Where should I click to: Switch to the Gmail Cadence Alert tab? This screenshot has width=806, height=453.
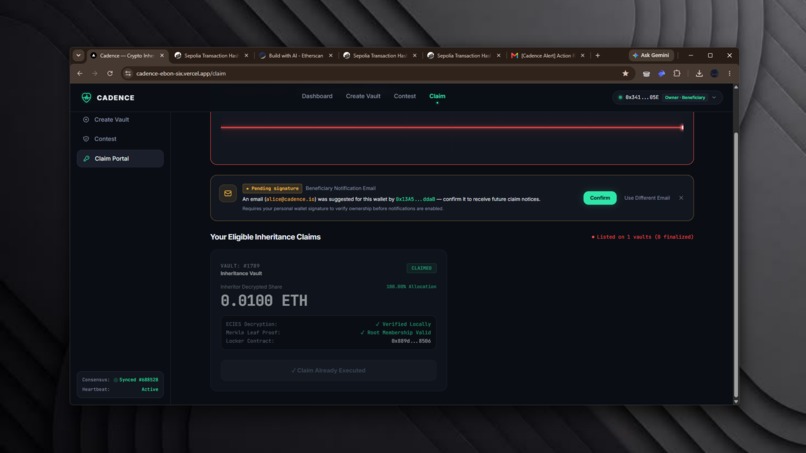pyautogui.click(x=546, y=56)
